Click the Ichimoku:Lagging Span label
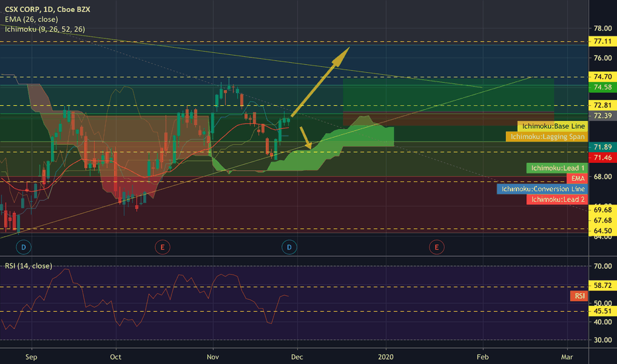The height and width of the screenshot is (364, 617). tap(547, 136)
